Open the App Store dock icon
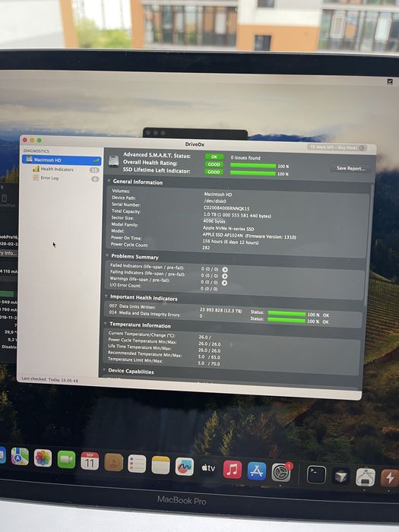Image resolution: width=399 pixels, height=532 pixels. [257, 471]
